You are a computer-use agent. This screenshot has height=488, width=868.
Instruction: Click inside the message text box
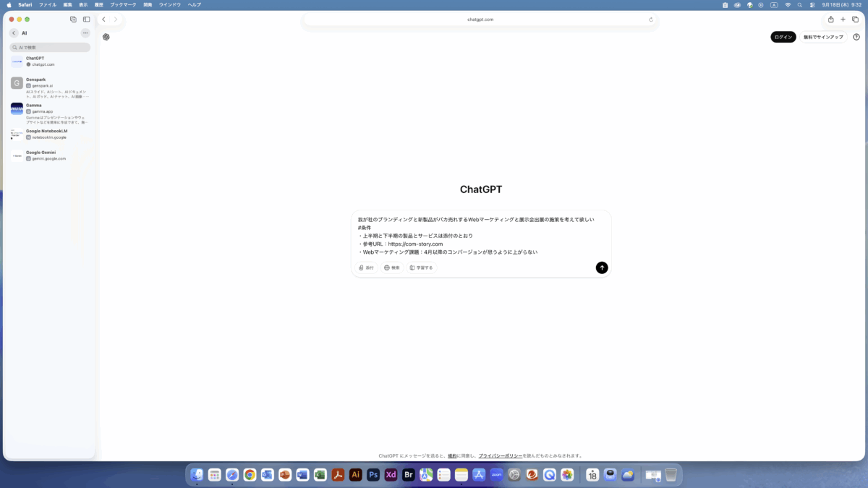click(x=480, y=236)
